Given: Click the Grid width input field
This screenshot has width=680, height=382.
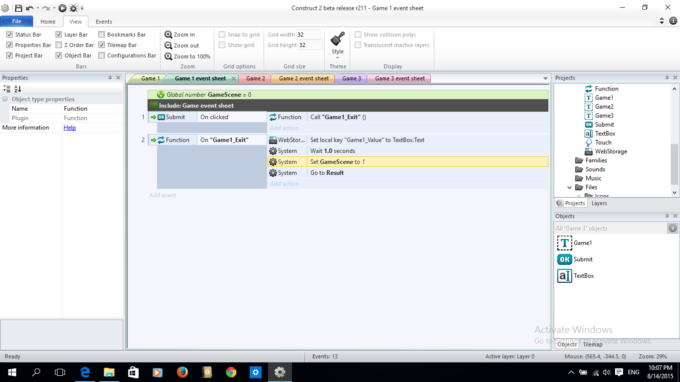Looking at the screenshot, I should click(308, 34).
